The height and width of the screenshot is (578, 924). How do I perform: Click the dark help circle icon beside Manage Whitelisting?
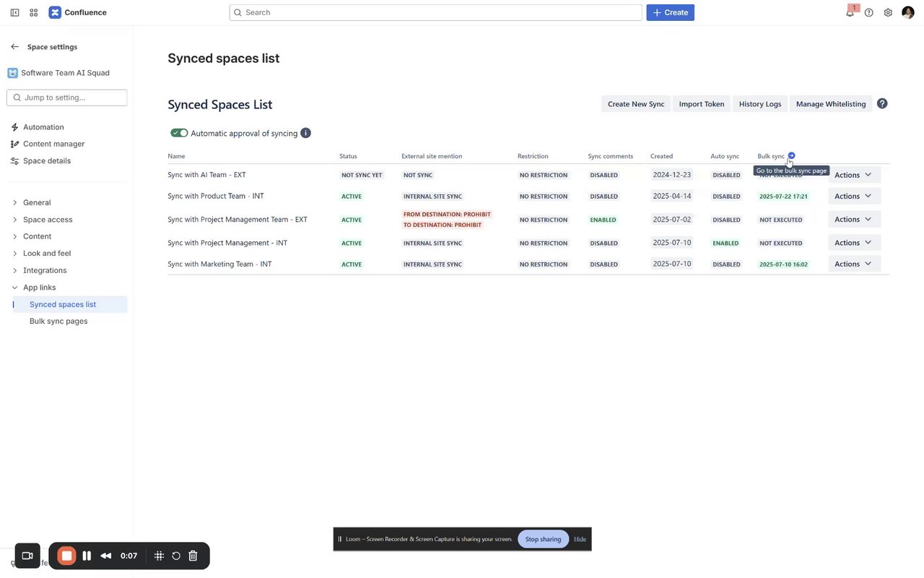coord(882,103)
